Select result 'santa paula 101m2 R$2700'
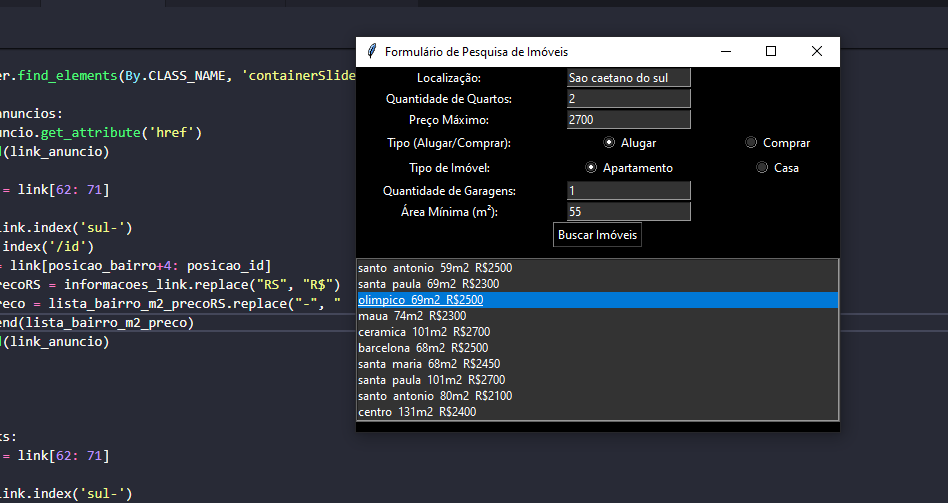This screenshot has width=948, height=503. tap(597, 380)
